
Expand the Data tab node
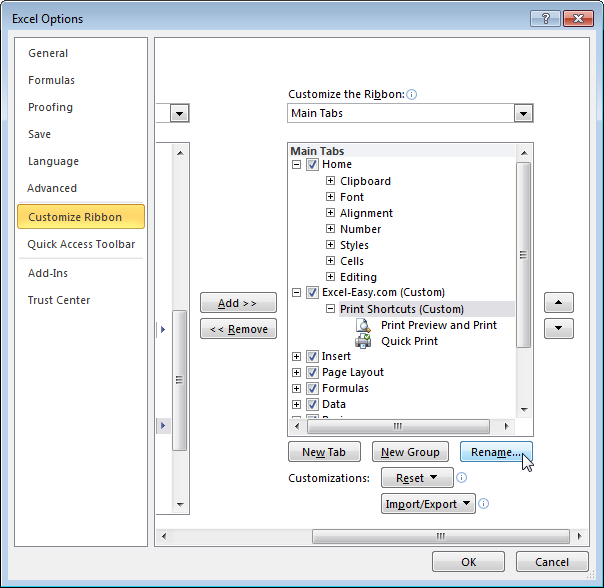[x=296, y=405]
